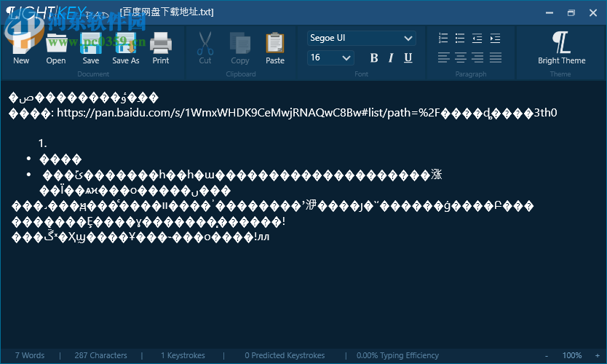The width and height of the screenshot is (607, 364).
Task: Paste from the clipboard
Action: pos(275,48)
